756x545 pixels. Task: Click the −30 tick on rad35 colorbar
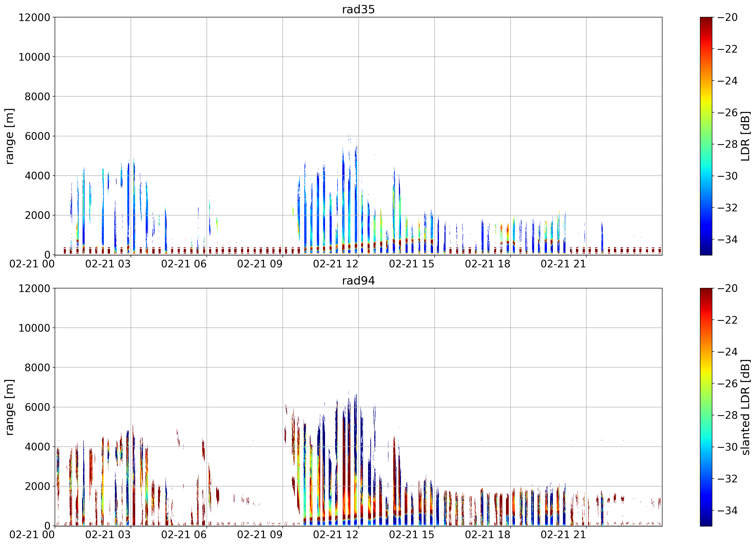pos(727,176)
